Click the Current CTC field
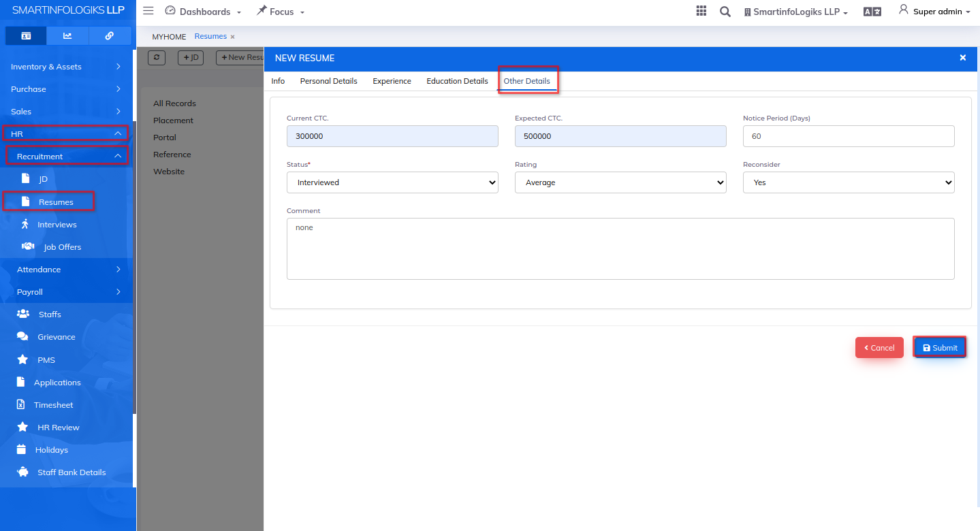The width and height of the screenshot is (980, 531). click(392, 136)
